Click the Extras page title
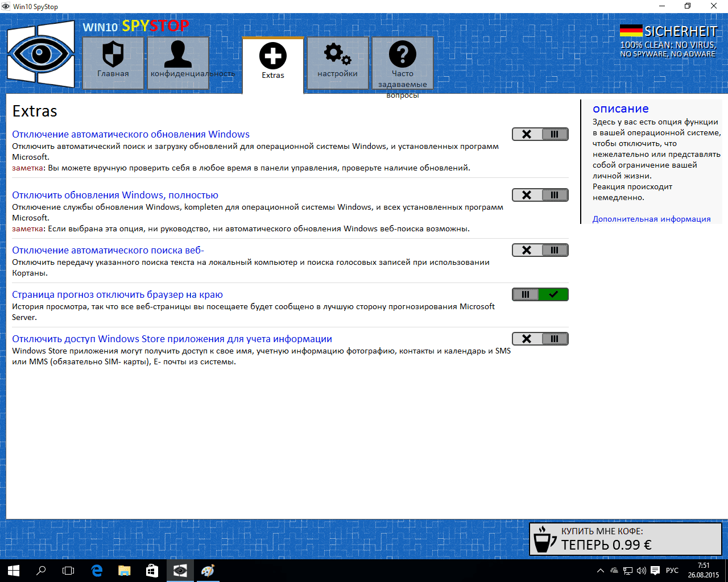728x582 pixels. [35, 111]
